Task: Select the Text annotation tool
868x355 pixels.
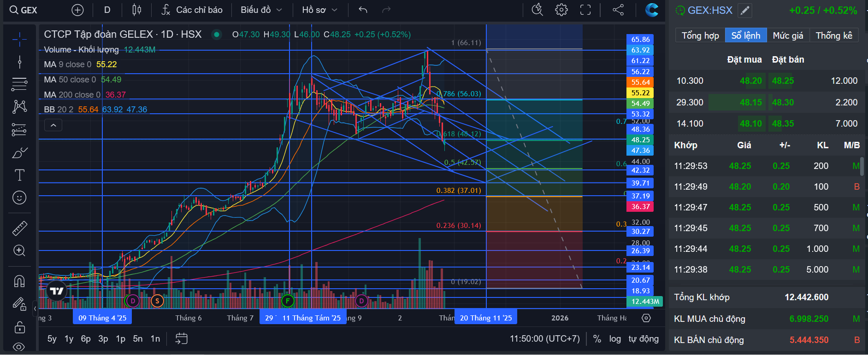Action: coord(19,175)
